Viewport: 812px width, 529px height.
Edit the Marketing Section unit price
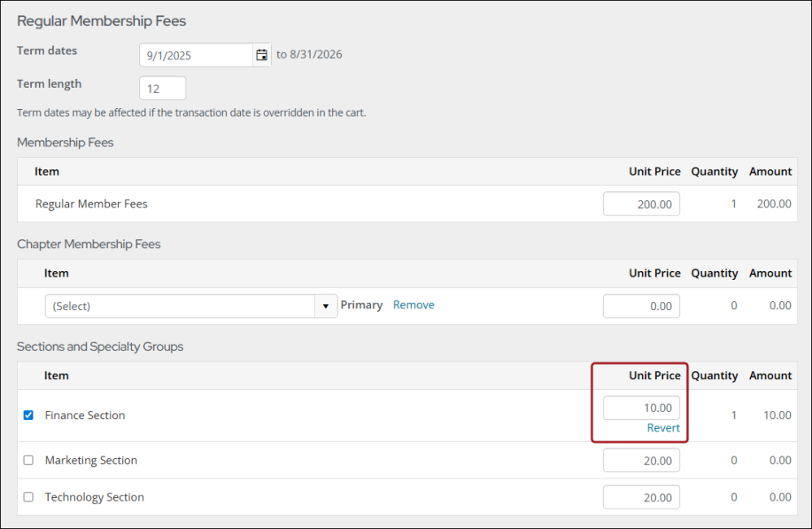[641, 461]
